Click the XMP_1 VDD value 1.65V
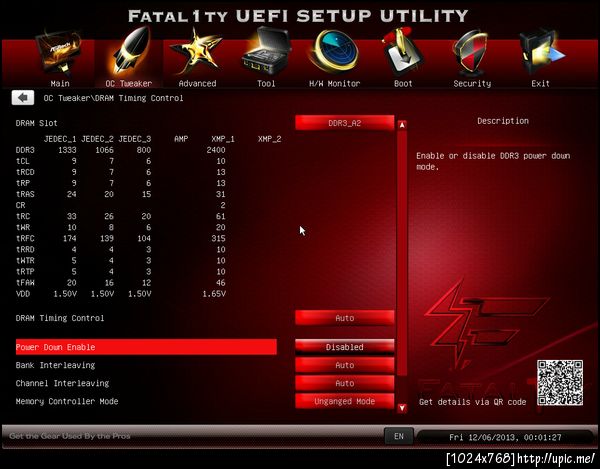The height and width of the screenshot is (469, 600). tap(214, 294)
